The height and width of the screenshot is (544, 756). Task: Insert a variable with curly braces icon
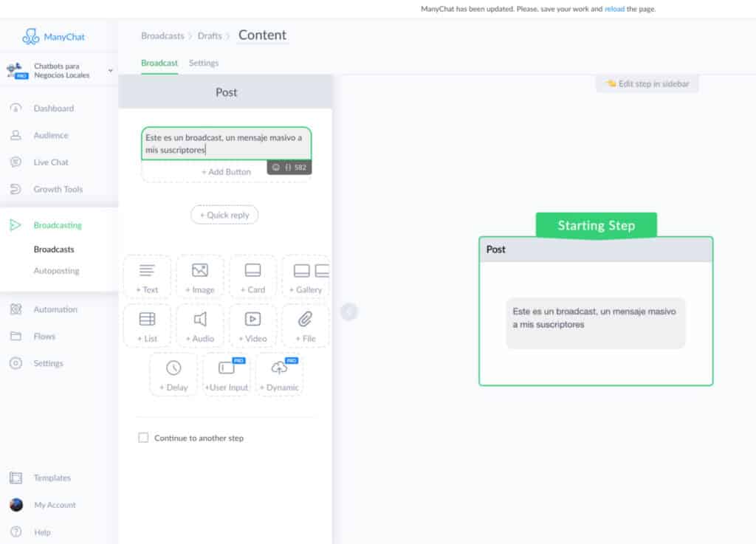(x=288, y=168)
